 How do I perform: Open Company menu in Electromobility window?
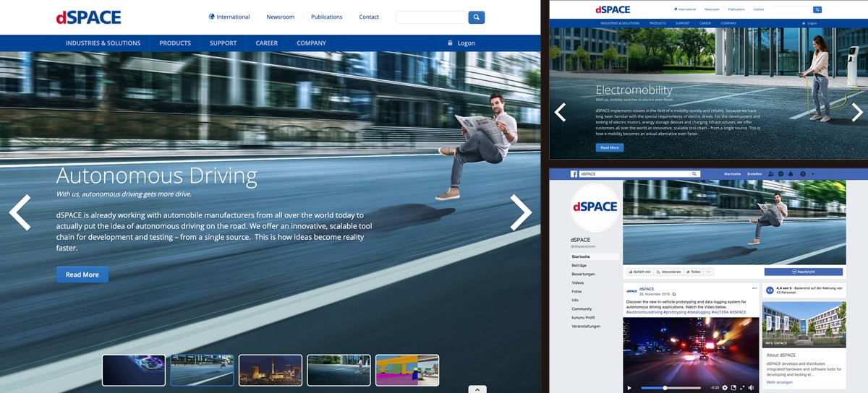tap(729, 23)
